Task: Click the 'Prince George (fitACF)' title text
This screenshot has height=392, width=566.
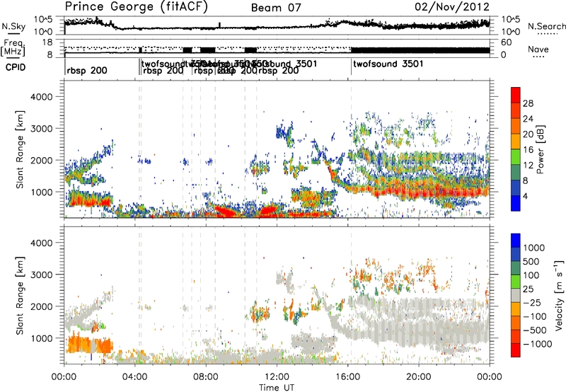Action: click(136, 6)
